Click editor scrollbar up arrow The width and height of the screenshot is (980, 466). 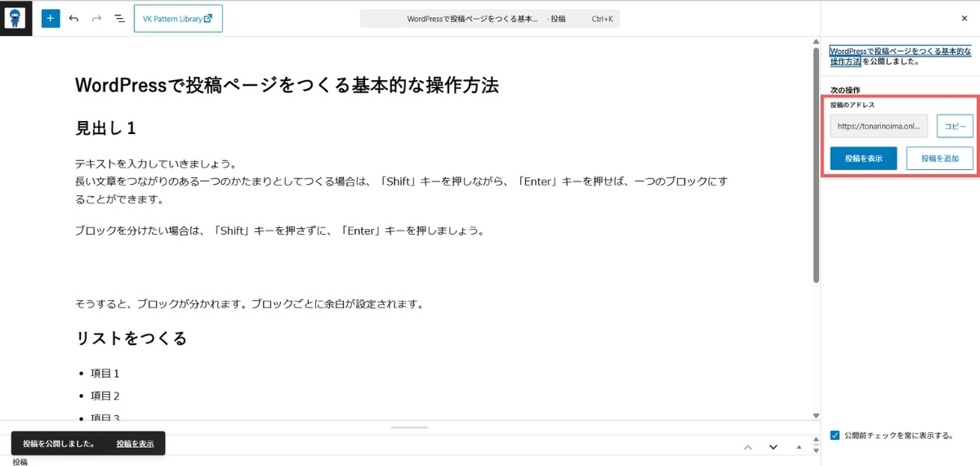click(816, 41)
